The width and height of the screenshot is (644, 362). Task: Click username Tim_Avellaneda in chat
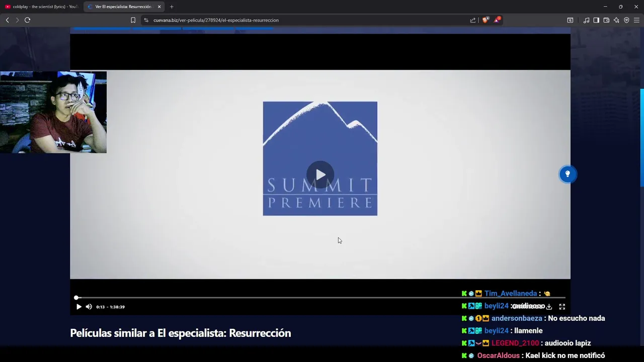[511, 294]
